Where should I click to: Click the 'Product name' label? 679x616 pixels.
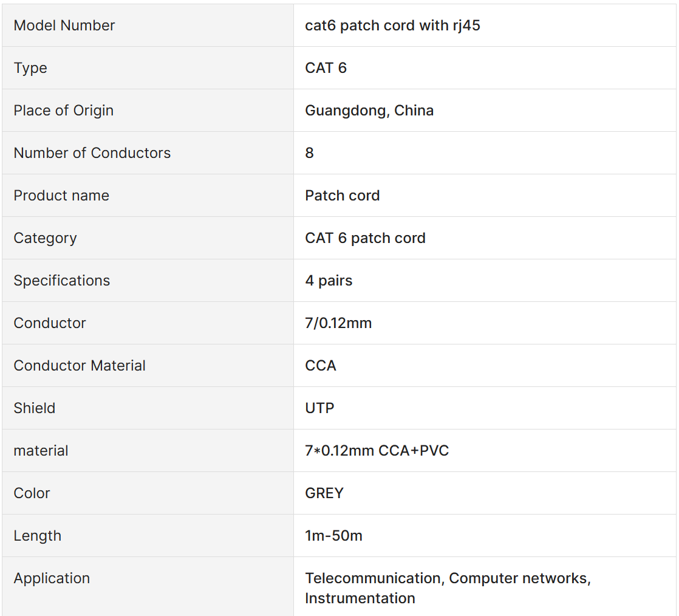pyautogui.click(x=61, y=196)
